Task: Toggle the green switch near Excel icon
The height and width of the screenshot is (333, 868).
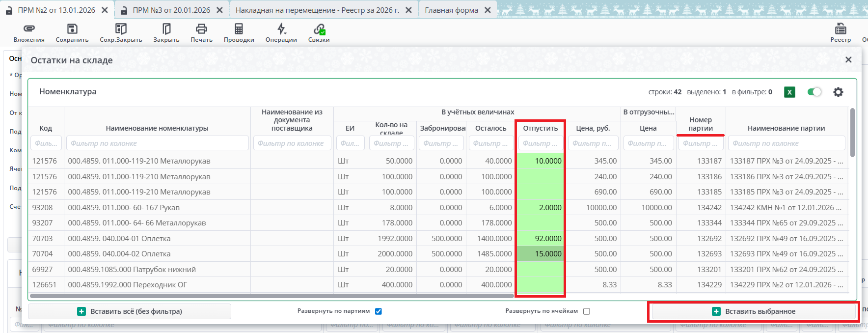Action: pos(814,92)
